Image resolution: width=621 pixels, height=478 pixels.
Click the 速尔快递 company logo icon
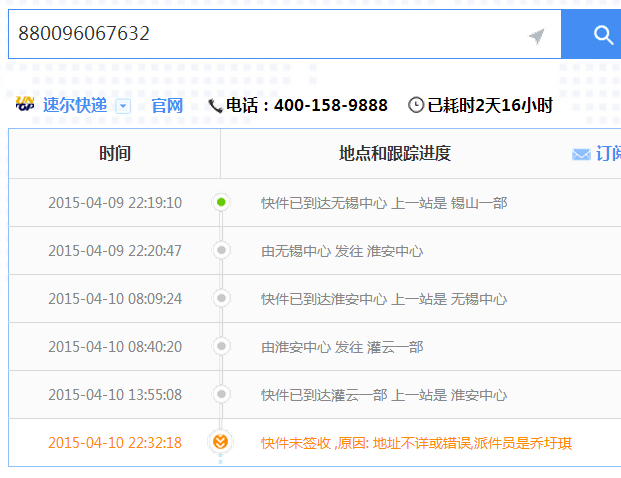click(25, 104)
